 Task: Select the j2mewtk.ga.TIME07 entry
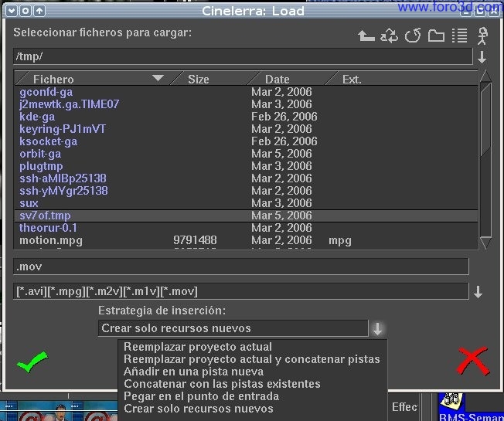tap(69, 104)
